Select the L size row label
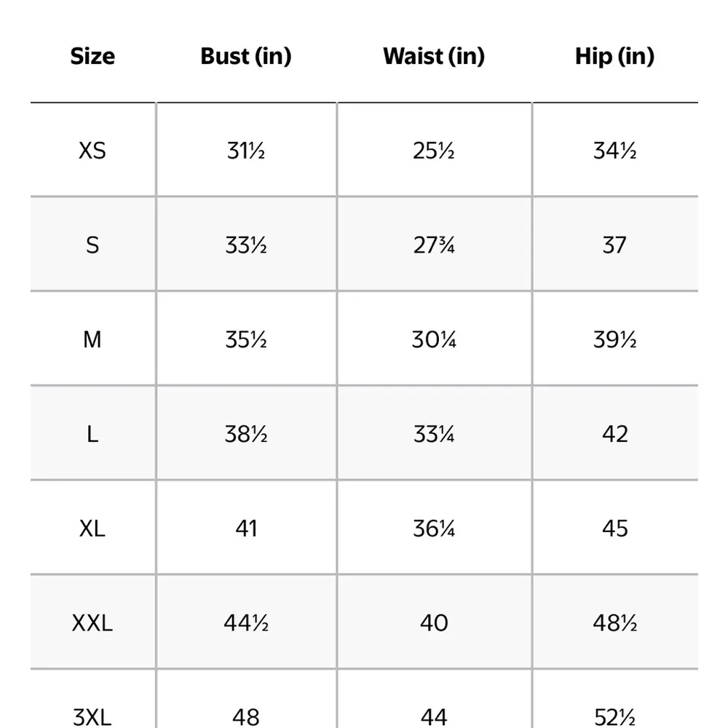Viewport: 728px width, 728px height. 92,434
